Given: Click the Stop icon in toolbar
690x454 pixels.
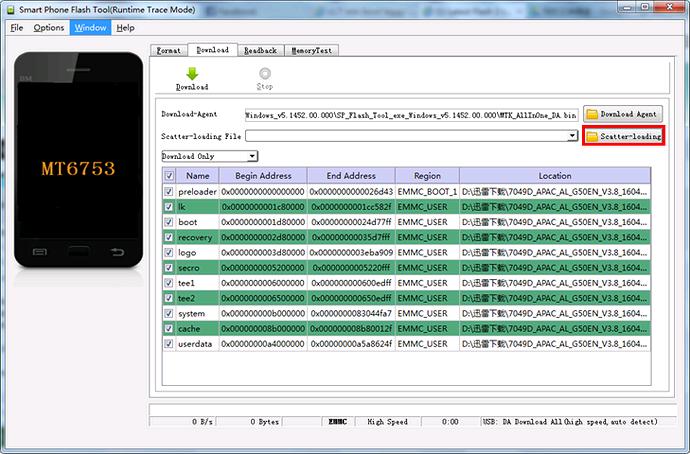Looking at the screenshot, I should 265,73.
